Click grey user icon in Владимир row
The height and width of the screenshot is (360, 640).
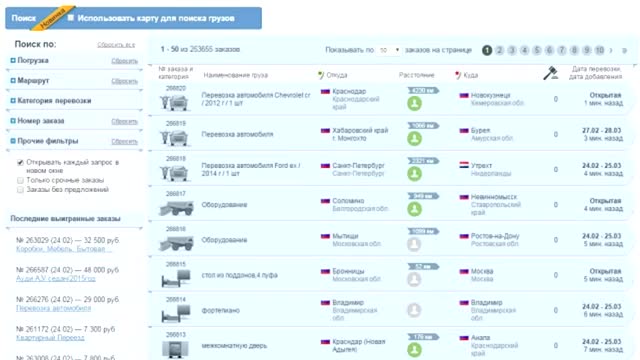tap(414, 310)
